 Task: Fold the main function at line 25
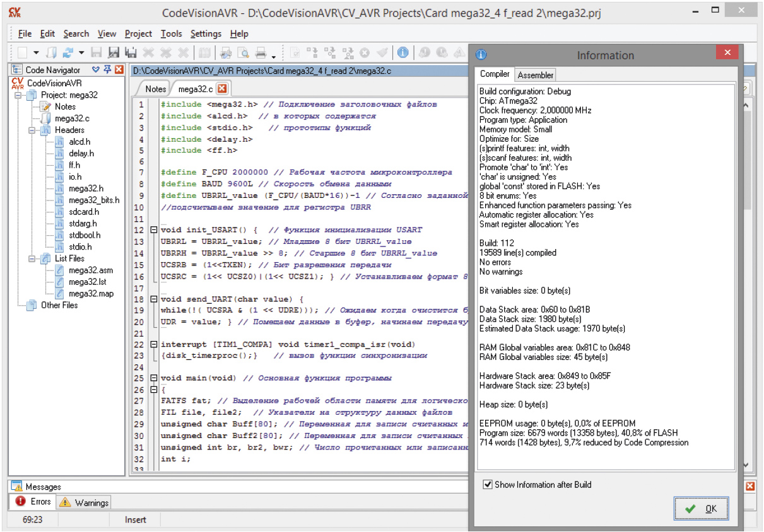tap(153, 378)
